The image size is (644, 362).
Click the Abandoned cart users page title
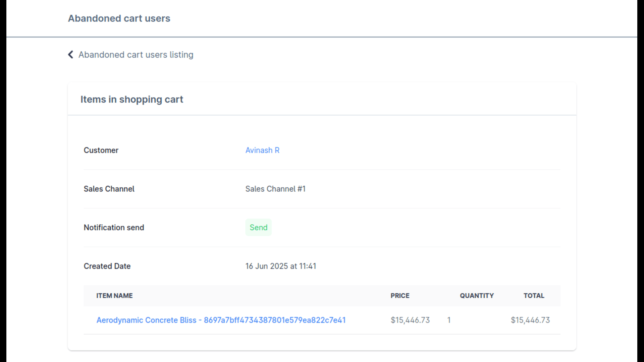coord(119,18)
